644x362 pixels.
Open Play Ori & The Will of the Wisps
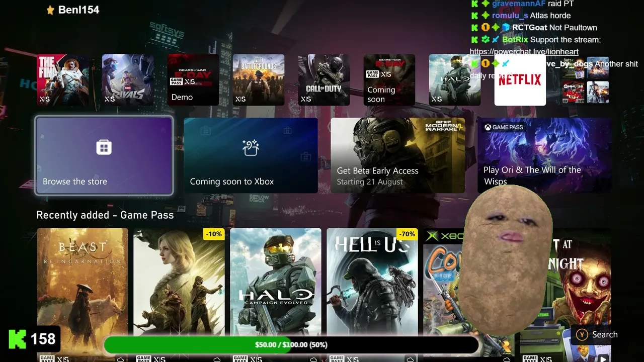coord(544,155)
